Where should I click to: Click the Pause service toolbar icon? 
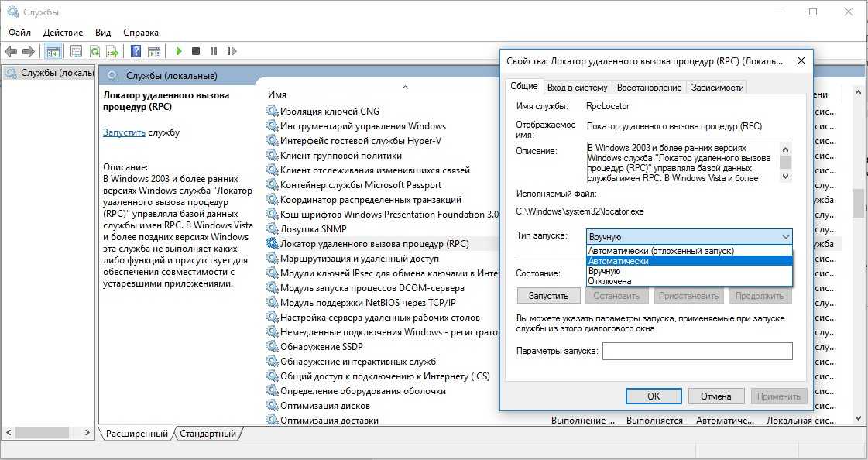point(214,51)
